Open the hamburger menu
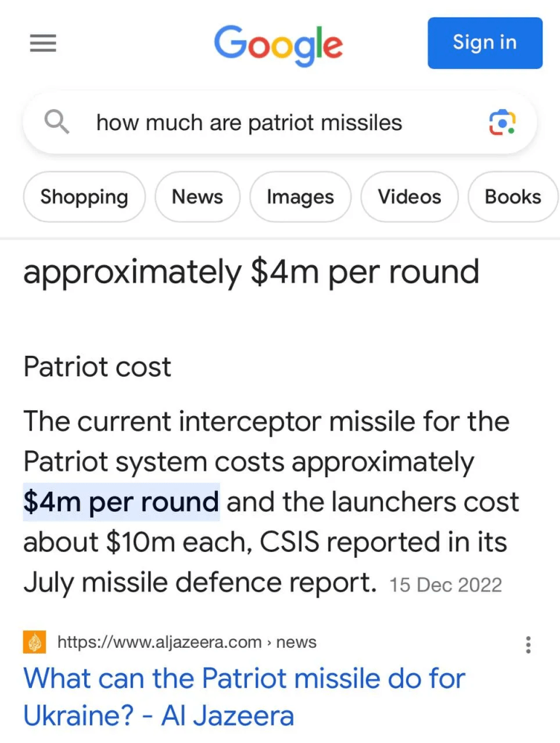 pos(43,44)
